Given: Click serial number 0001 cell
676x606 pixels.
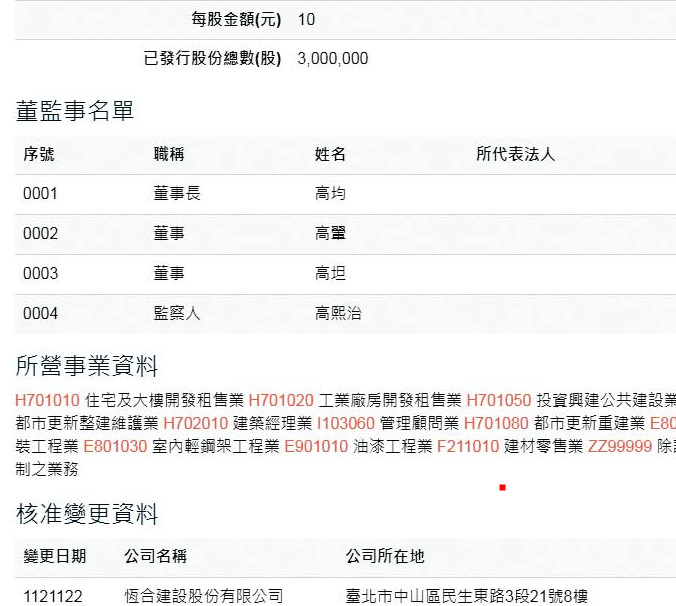Looking at the screenshot, I should 40,194.
